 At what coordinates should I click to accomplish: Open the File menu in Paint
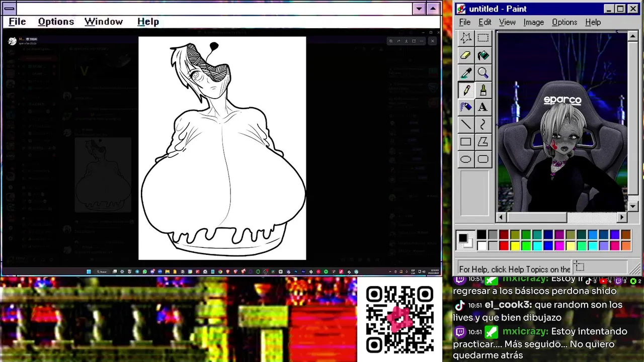click(465, 22)
